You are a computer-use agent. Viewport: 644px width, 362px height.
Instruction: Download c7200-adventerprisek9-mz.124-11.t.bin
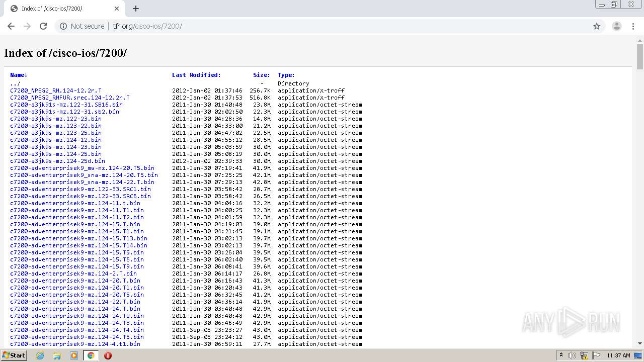coord(75,204)
